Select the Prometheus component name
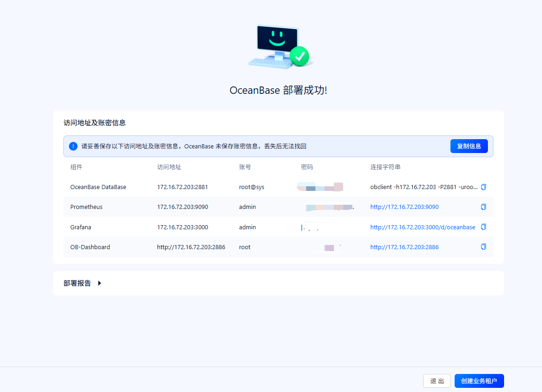This screenshot has width=542, height=392. point(86,207)
